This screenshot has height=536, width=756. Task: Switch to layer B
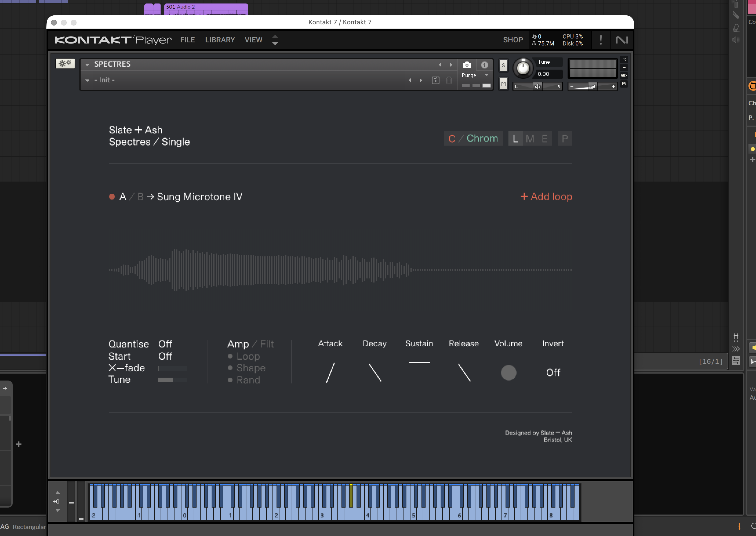click(x=140, y=197)
